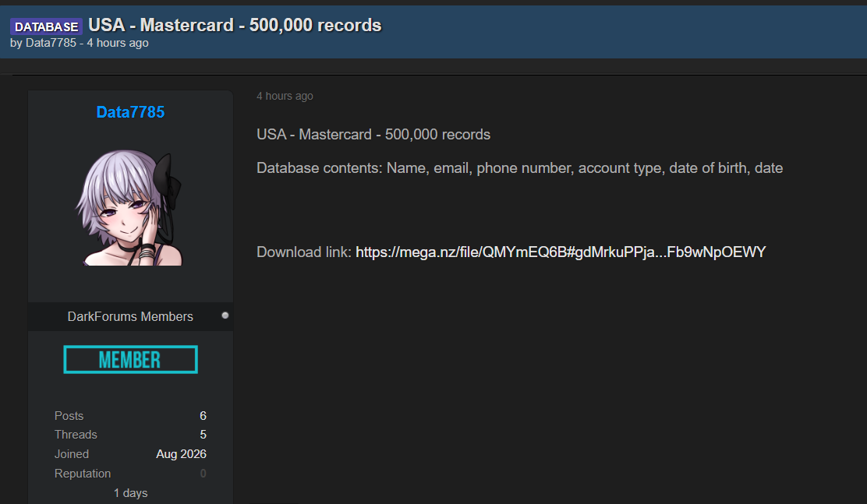This screenshot has height=504, width=867.
Task: Click the 'Posts' stat label
Action: [x=69, y=415]
